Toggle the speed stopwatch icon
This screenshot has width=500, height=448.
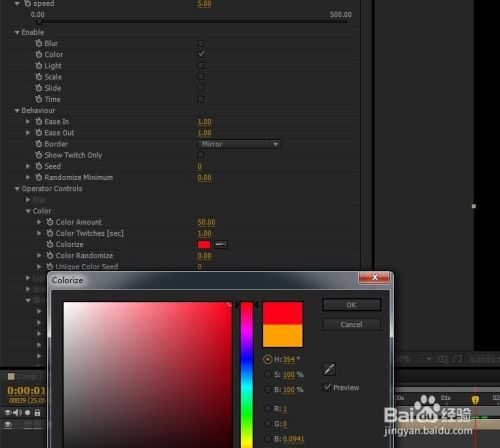coord(28,4)
